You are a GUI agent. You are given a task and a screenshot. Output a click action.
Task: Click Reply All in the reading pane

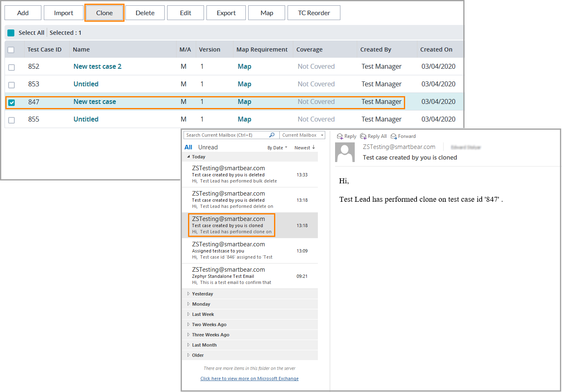373,136
